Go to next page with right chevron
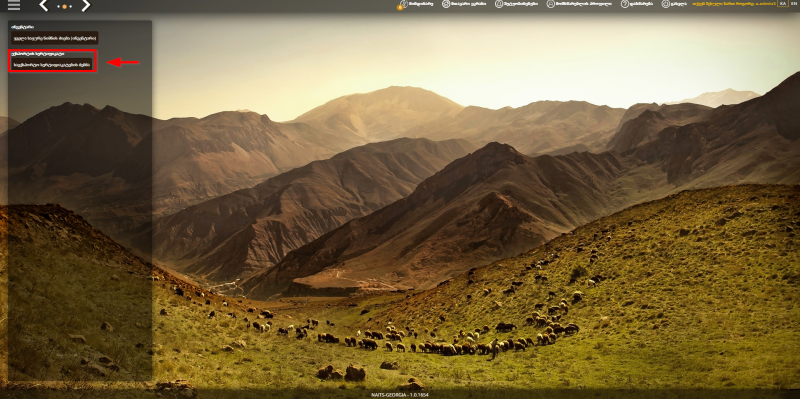800x399 pixels. (x=86, y=6)
